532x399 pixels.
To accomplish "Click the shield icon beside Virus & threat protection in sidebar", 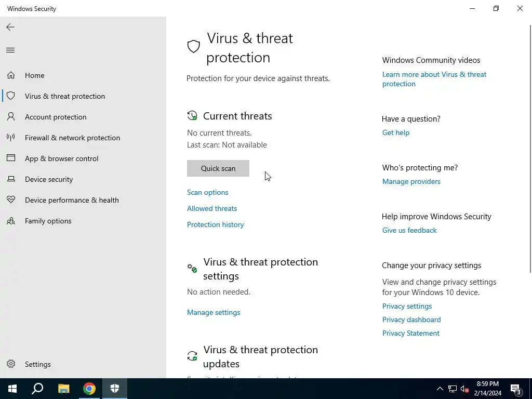I will [x=11, y=96].
